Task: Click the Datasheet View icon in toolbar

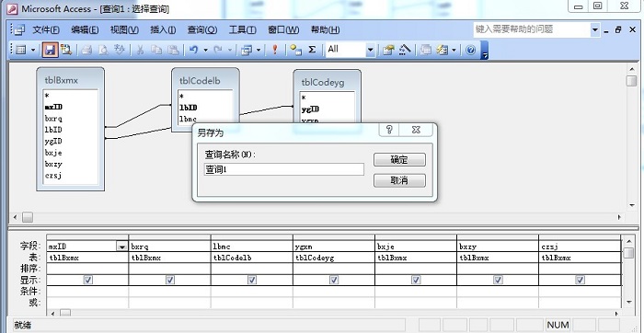Action: (20, 50)
